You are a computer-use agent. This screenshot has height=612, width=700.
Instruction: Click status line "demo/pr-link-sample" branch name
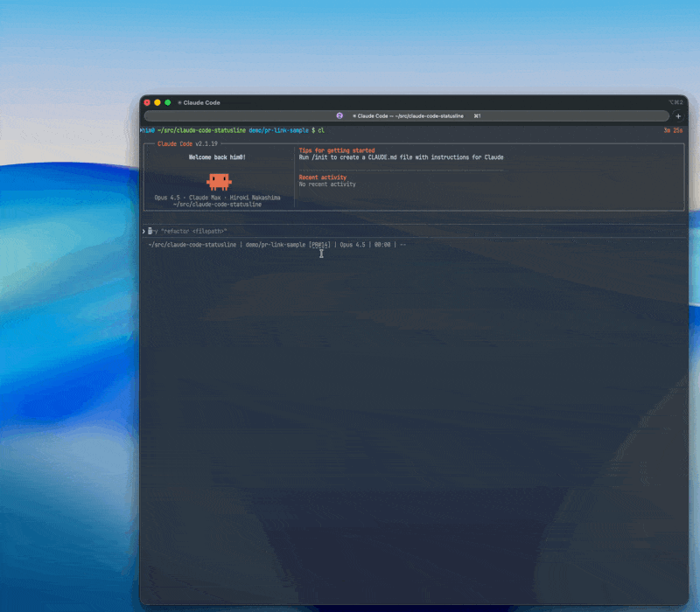(276, 245)
